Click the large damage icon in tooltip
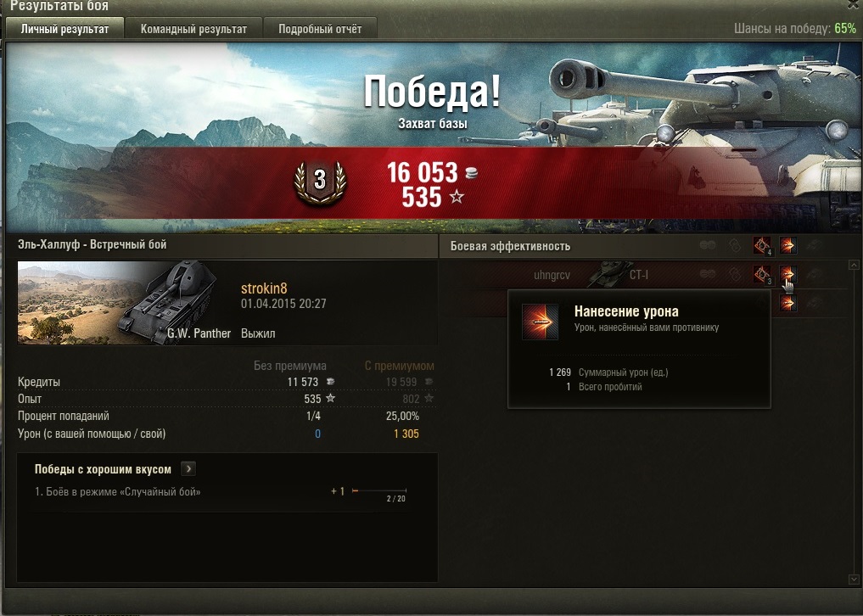The height and width of the screenshot is (616, 863). pyautogui.click(x=540, y=322)
